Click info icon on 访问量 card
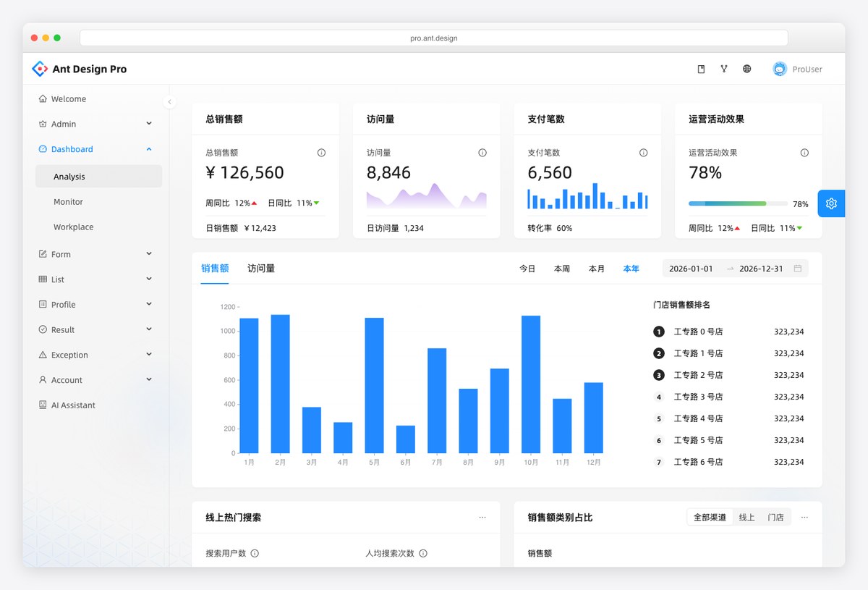The image size is (868, 590). (x=482, y=153)
